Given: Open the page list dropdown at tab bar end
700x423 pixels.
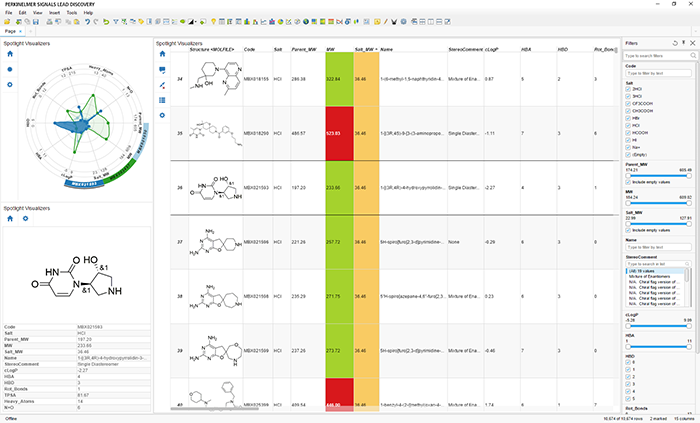Looking at the screenshot, I should coord(695,31).
